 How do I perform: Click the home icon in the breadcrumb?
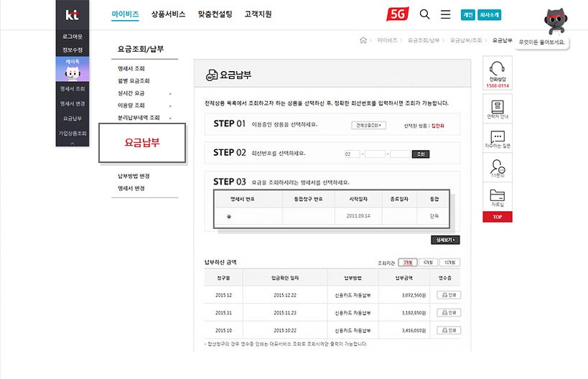tap(363, 40)
